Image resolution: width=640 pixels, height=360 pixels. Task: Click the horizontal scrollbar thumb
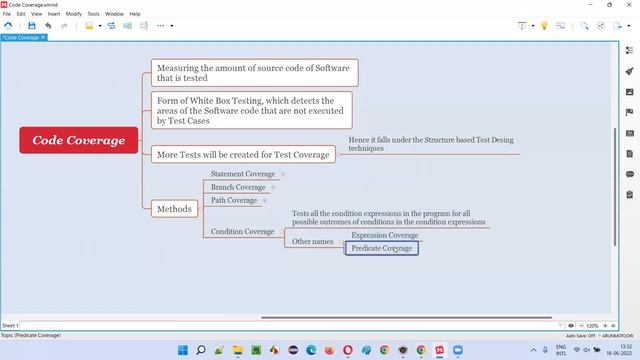point(407,317)
